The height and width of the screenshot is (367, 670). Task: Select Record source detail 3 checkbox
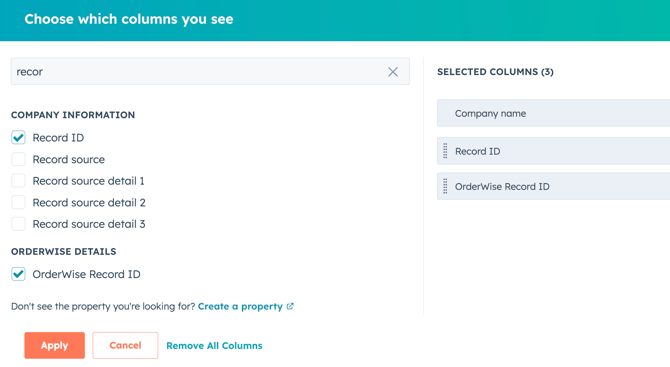(18, 223)
